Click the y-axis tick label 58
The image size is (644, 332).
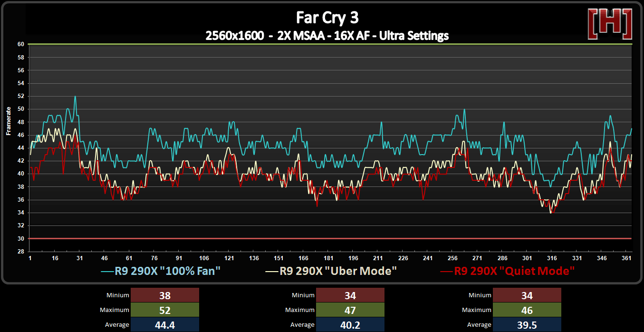[21, 57]
